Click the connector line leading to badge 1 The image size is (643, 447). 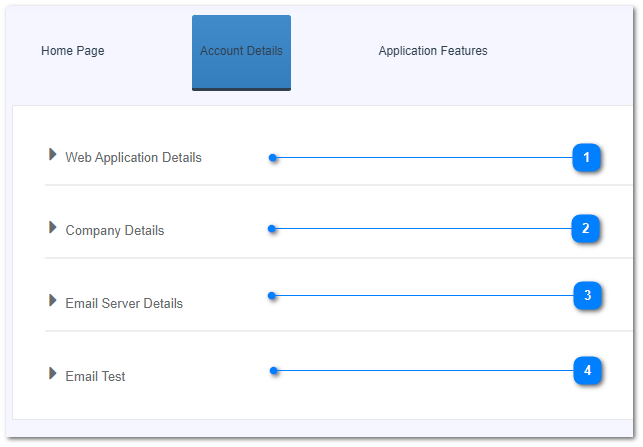click(420, 157)
